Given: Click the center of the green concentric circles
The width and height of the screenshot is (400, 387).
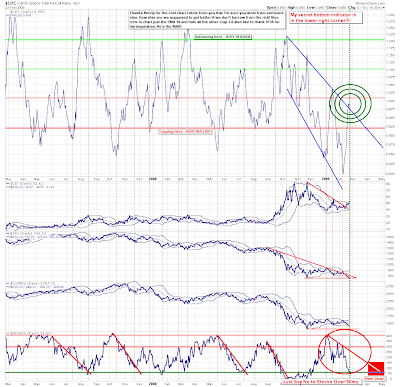Looking at the screenshot, I should (x=350, y=103).
